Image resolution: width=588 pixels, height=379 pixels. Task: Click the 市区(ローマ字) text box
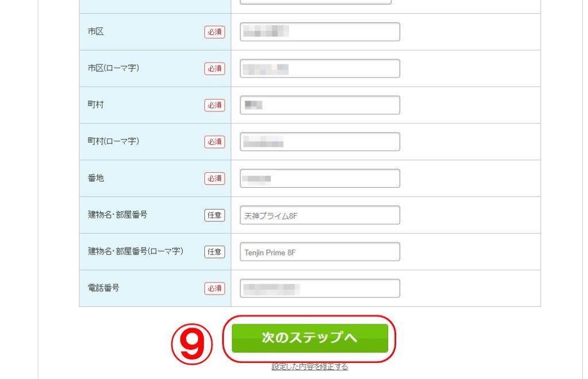click(x=320, y=68)
